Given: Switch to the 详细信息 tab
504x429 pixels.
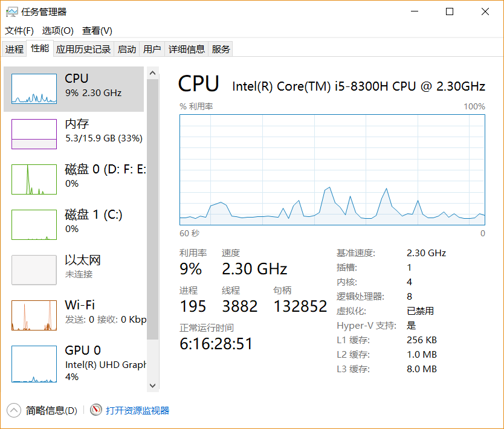Looking at the screenshot, I should [186, 49].
